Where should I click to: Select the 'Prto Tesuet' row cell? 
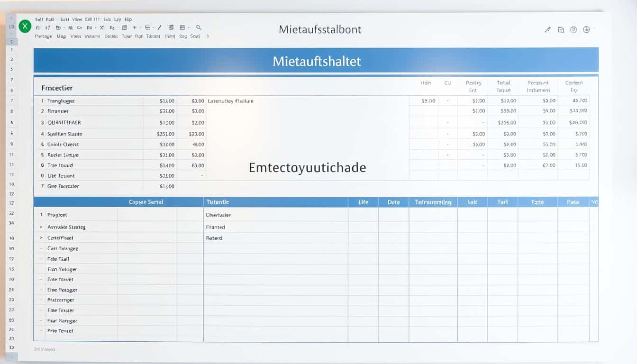tap(60, 331)
